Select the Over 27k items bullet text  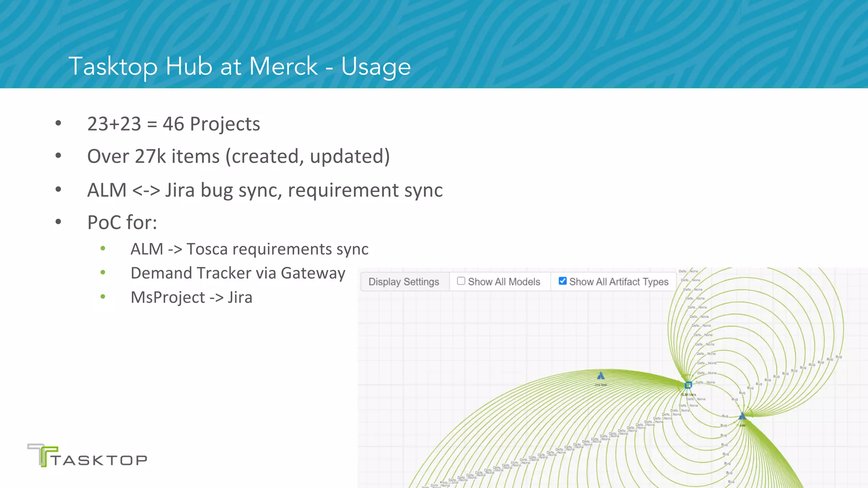[238, 156]
